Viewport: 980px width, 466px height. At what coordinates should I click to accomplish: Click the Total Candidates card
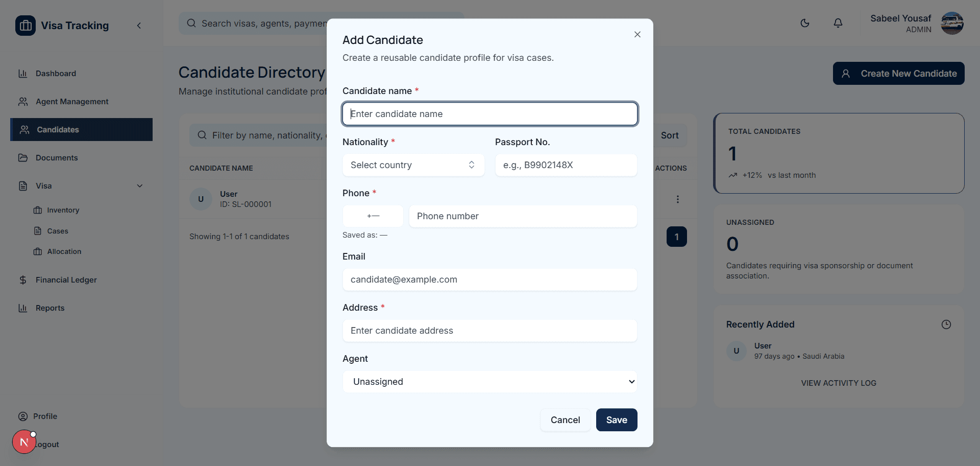point(839,153)
